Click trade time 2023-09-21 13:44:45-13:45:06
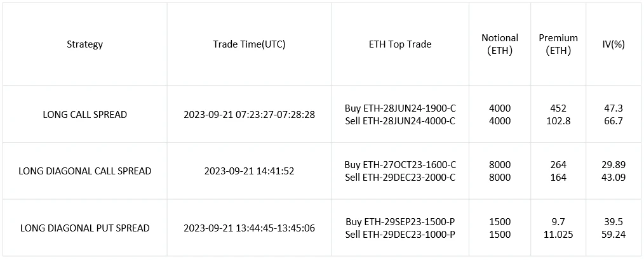The width and height of the screenshot is (644, 260). pyautogui.click(x=249, y=228)
